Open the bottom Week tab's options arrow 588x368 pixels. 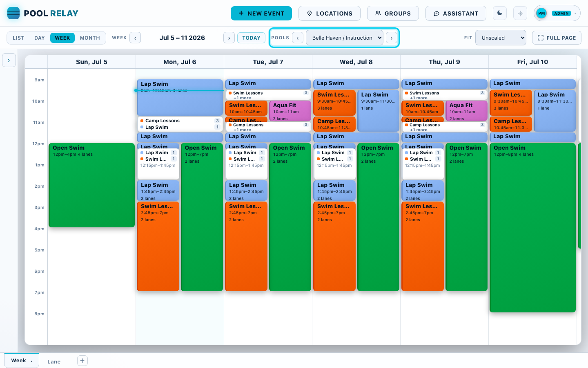tap(32, 361)
